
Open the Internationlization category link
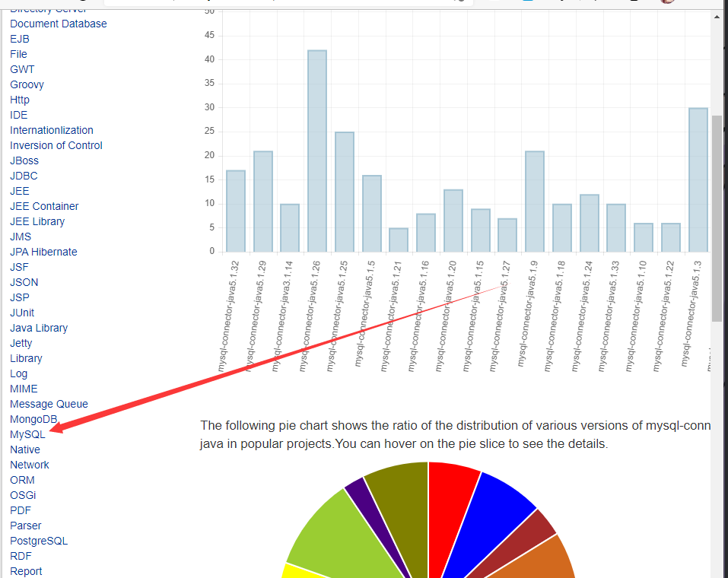click(52, 131)
